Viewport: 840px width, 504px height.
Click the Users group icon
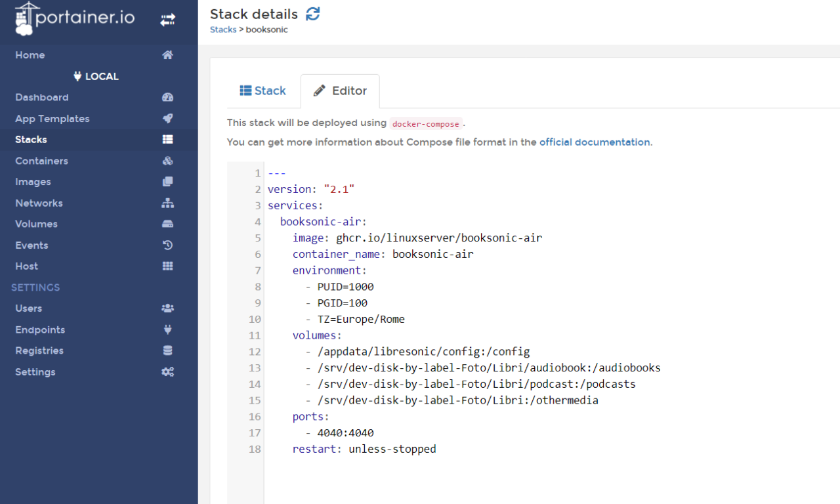167,308
